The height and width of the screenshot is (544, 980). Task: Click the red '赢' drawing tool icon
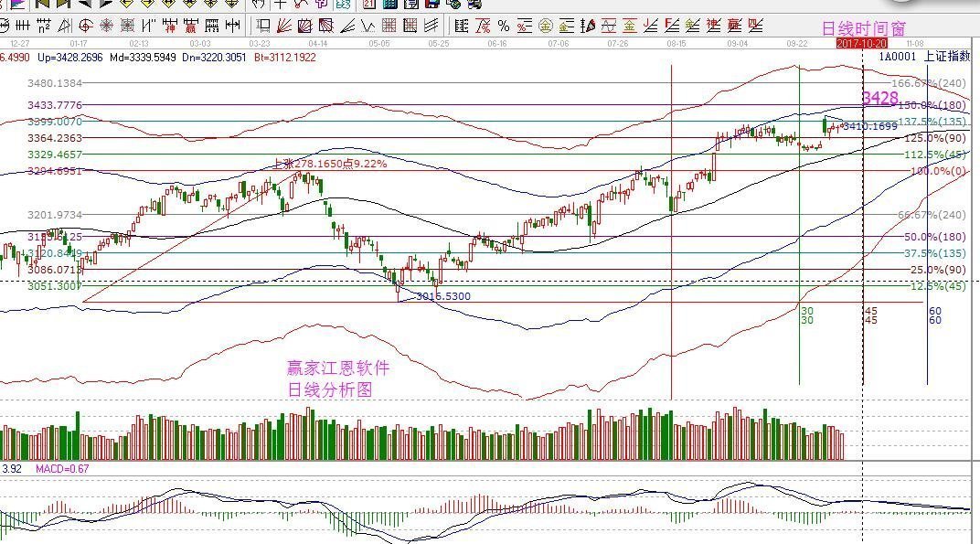pyautogui.click(x=189, y=27)
